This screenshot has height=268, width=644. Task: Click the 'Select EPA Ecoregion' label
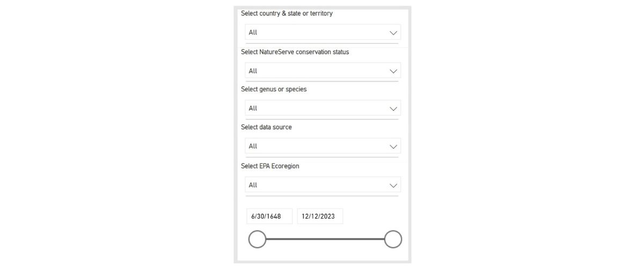[x=270, y=166]
